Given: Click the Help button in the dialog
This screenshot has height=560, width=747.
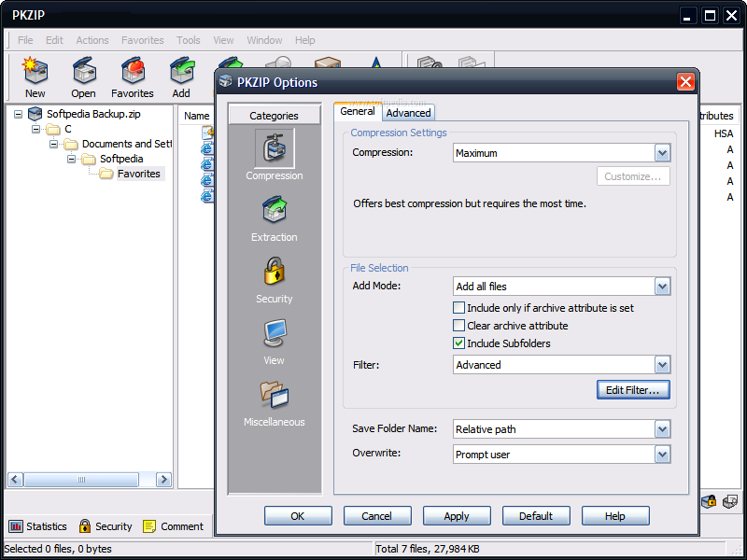Looking at the screenshot, I should [615, 516].
